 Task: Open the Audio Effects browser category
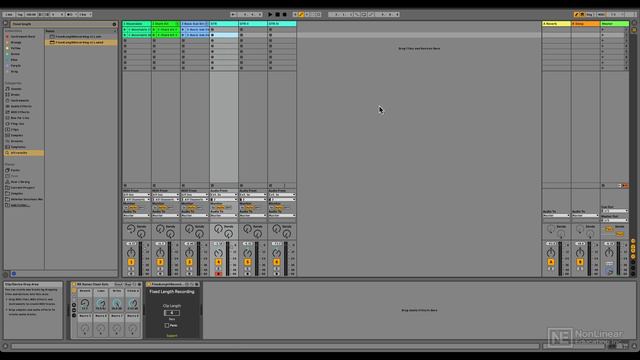point(20,106)
